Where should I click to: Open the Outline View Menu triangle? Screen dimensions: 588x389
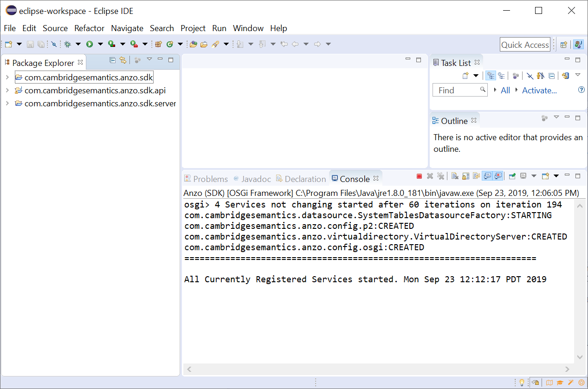(556, 117)
